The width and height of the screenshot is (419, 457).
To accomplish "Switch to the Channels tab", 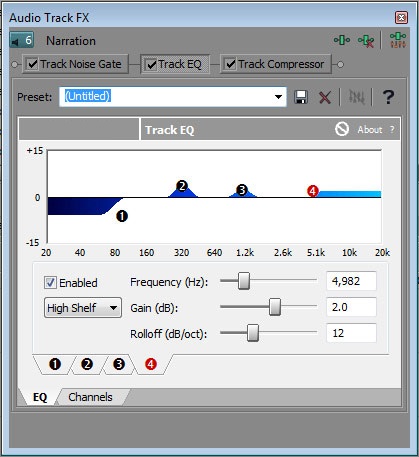I will point(90,397).
